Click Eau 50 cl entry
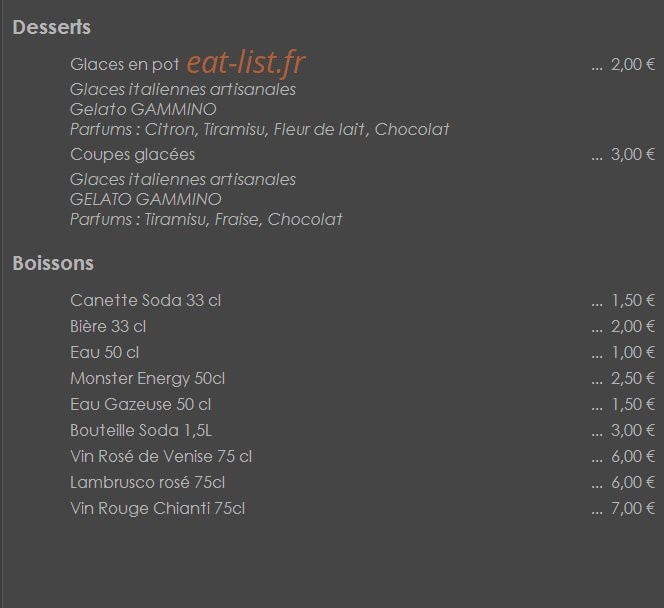The image size is (664, 608). 105,353
